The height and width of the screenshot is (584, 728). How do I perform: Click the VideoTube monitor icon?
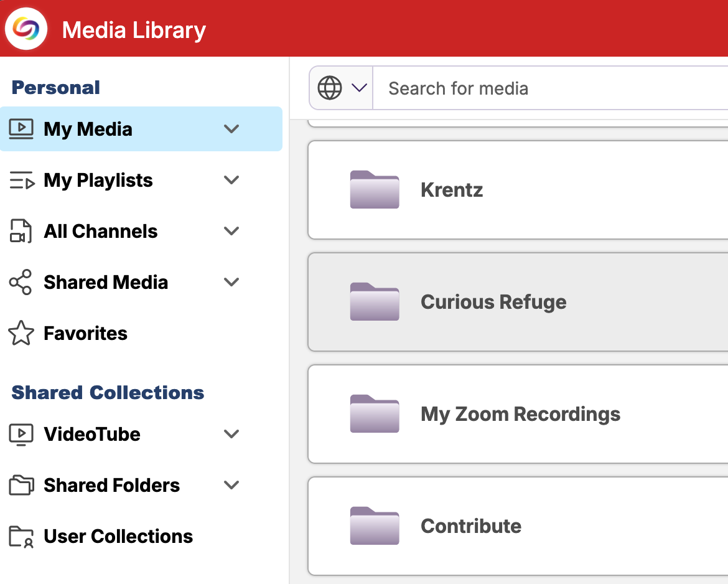click(21, 435)
